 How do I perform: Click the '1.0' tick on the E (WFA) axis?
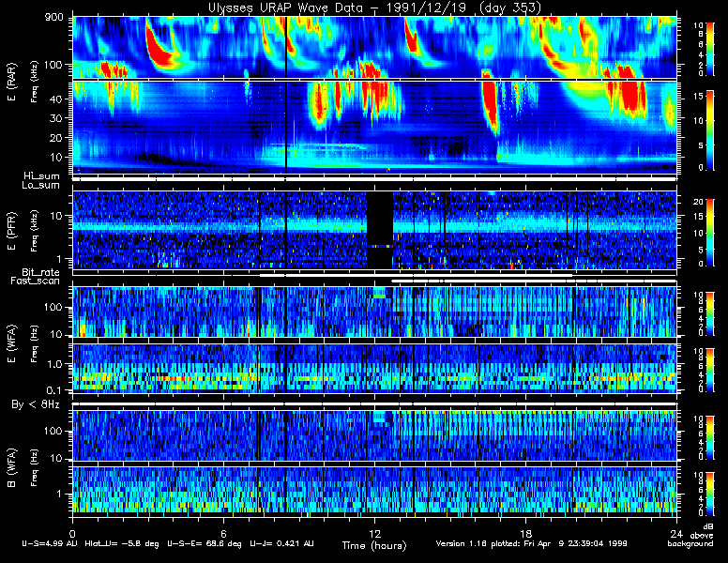[x=53, y=364]
